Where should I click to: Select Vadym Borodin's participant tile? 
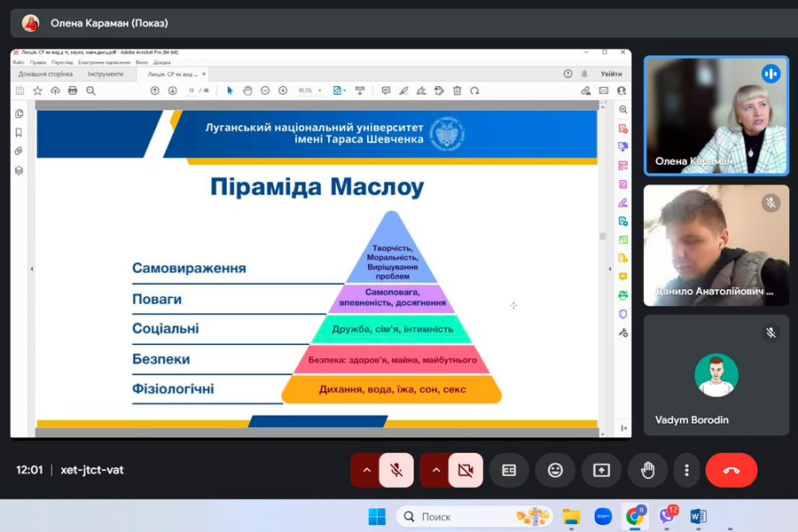(x=716, y=373)
